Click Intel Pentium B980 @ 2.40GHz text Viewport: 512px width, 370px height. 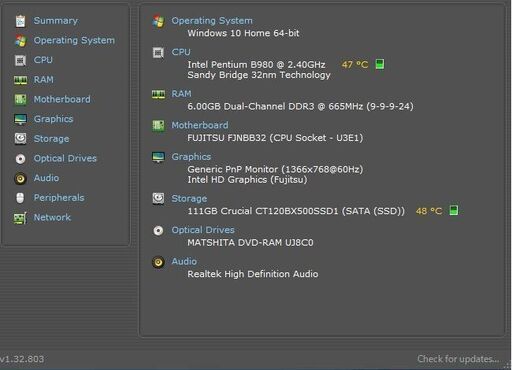256,64
